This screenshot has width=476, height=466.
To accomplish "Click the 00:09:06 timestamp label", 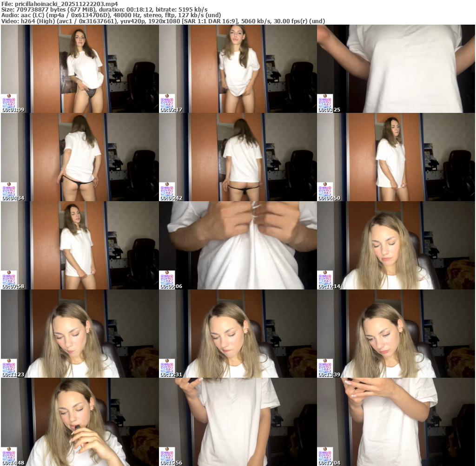I will click(171, 287).
